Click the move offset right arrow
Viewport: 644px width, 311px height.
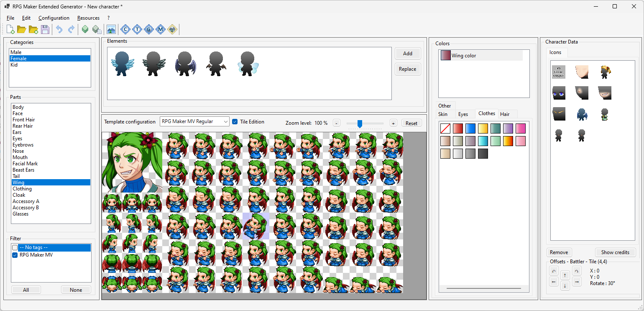(577, 282)
